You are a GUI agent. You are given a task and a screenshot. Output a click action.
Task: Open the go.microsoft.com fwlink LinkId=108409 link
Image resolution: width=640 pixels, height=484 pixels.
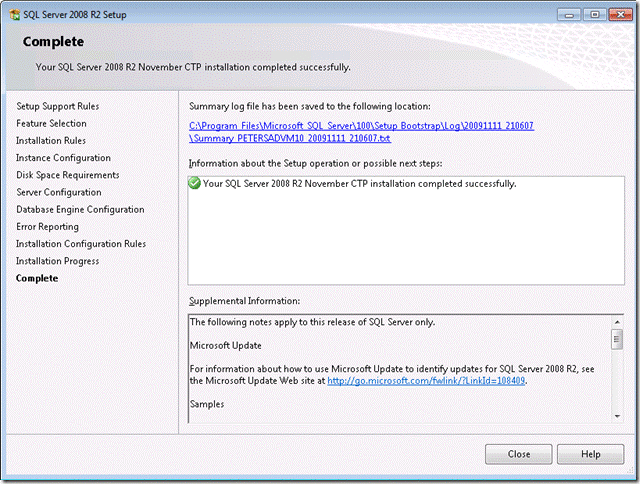click(x=426, y=380)
